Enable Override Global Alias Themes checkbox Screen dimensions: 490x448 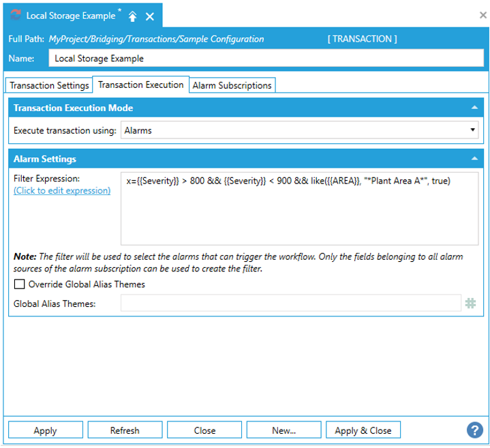click(19, 284)
